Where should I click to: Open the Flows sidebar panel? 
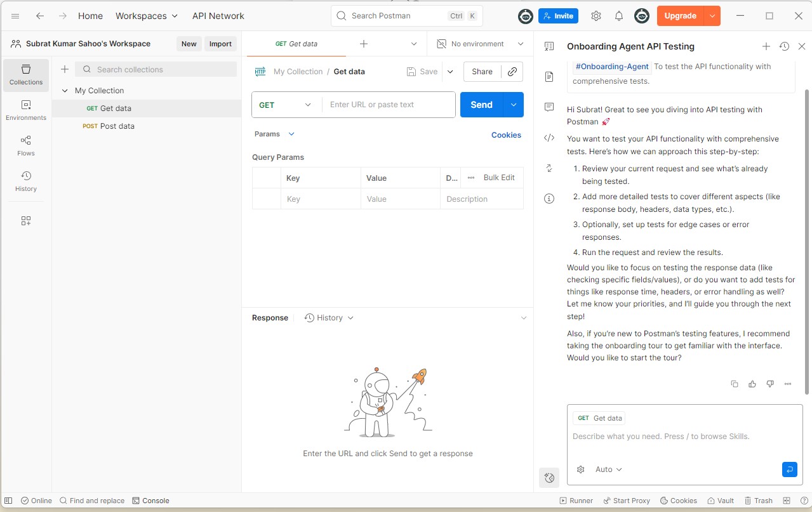(26, 145)
